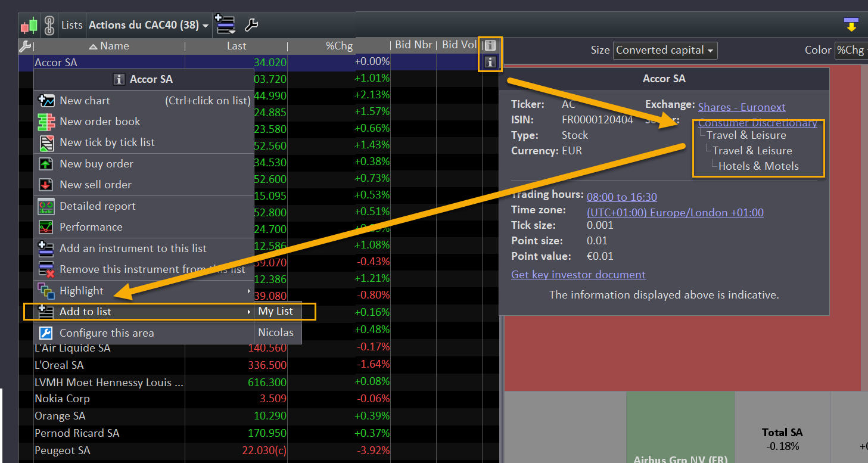Sort by the Bid Vol column header
Viewport: 868px width, 463px height.
pyautogui.click(x=459, y=45)
